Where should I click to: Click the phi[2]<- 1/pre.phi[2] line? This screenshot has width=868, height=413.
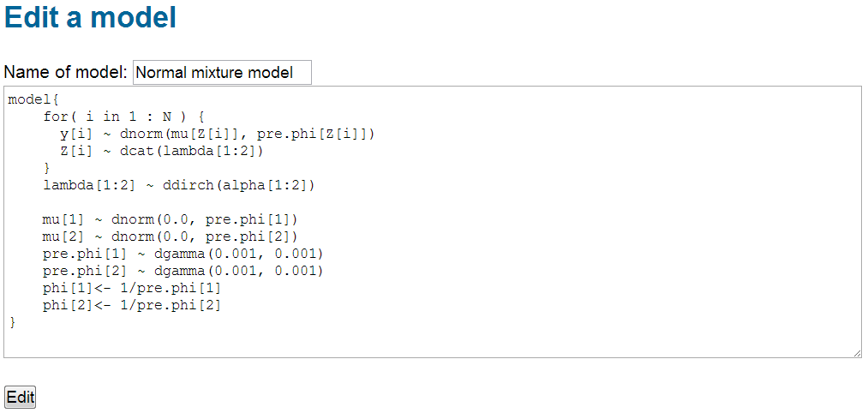[132, 305]
